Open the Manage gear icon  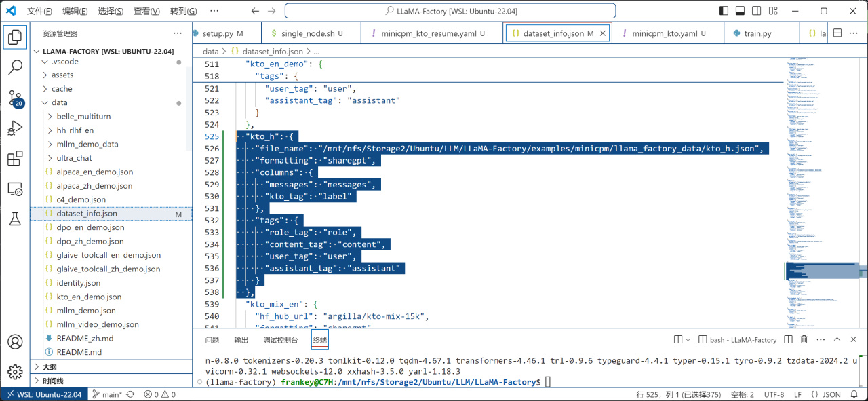[15, 372]
